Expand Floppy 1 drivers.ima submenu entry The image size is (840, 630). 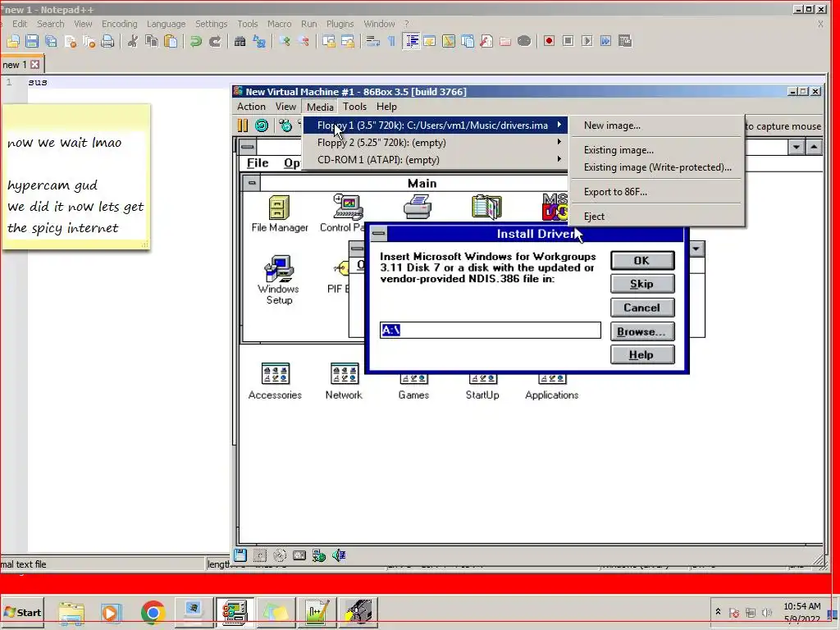[x=435, y=126]
